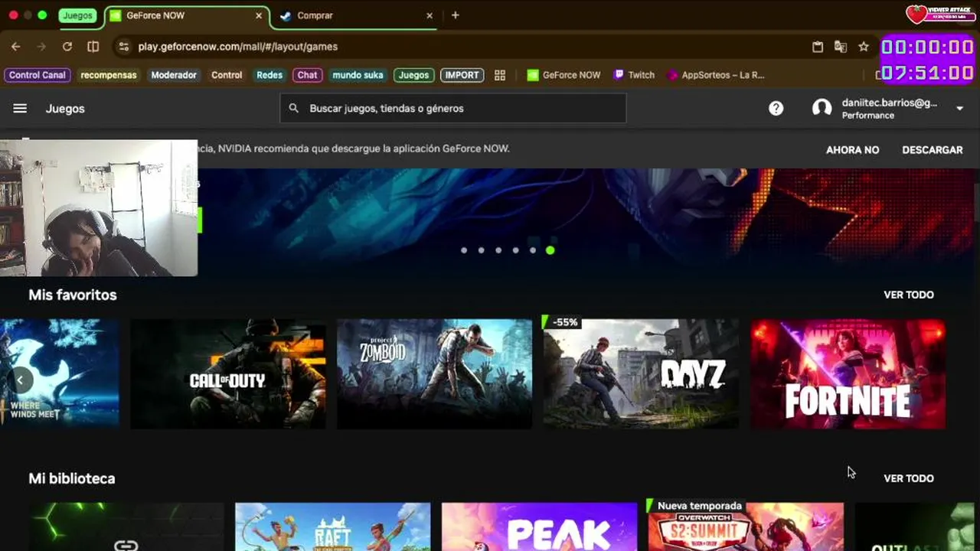
Task: Open Where Winds Meet game tile
Action: tap(60, 374)
